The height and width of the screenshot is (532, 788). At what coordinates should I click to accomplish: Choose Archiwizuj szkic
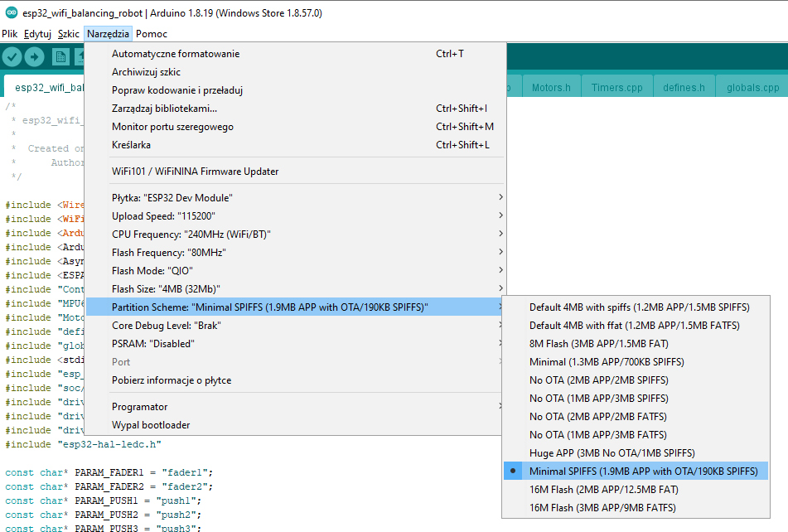[x=295, y=72]
